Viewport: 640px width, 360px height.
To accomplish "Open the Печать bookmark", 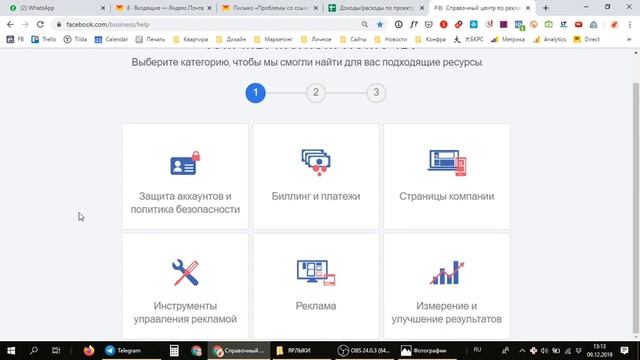I will [150, 40].
